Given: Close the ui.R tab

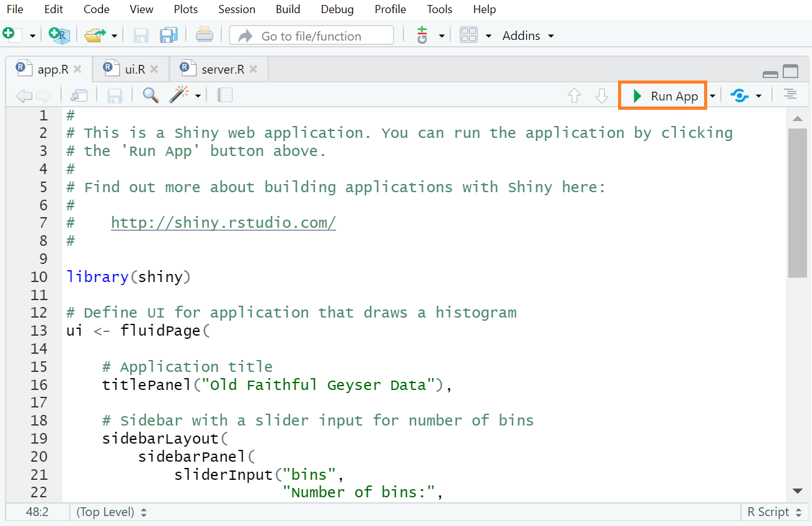Looking at the screenshot, I should coord(154,69).
